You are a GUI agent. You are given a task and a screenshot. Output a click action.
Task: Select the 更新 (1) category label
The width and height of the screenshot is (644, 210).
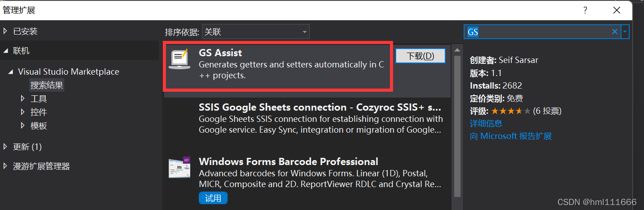[x=27, y=147]
